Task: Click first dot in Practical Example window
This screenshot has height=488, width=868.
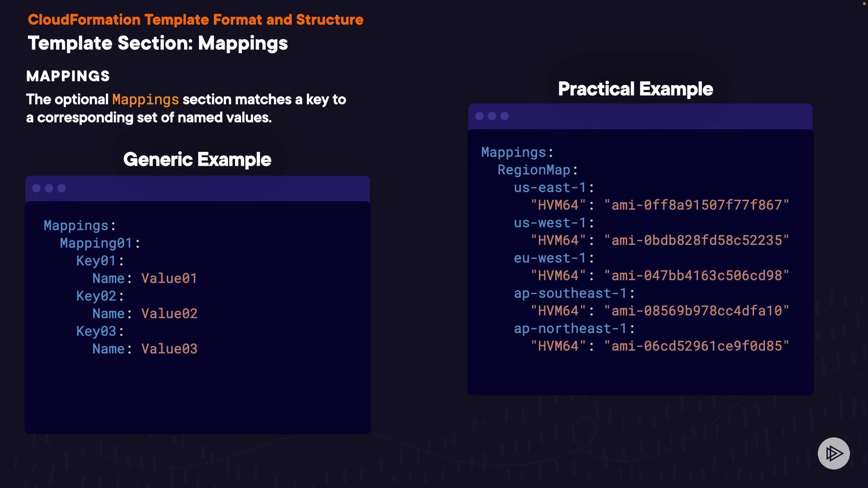Action: click(480, 116)
